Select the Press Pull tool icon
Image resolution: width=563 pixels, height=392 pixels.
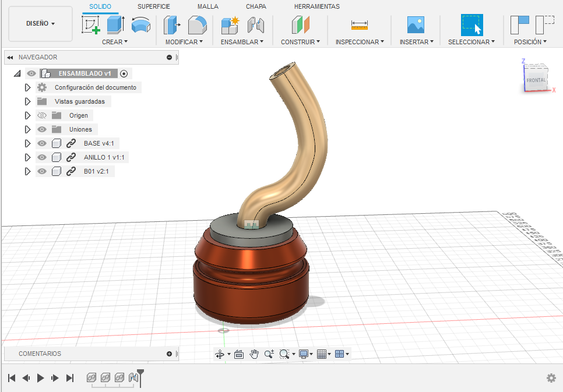[172, 25]
